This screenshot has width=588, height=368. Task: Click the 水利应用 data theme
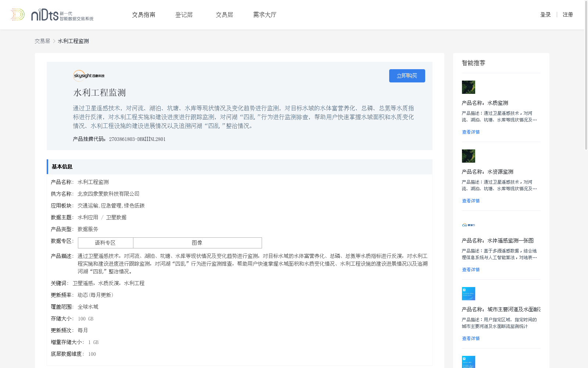[88, 217]
